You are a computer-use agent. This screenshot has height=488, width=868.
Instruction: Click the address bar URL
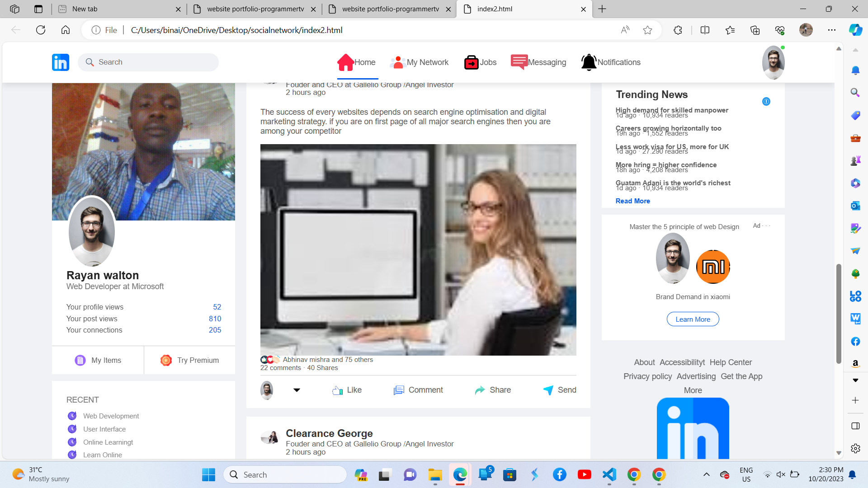[x=236, y=30]
